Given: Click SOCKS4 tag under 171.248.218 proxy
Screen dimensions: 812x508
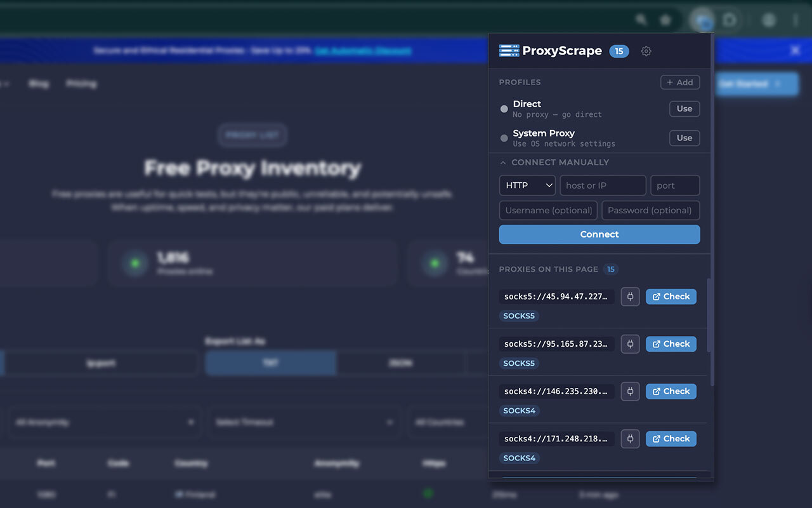Looking at the screenshot, I should [519, 458].
